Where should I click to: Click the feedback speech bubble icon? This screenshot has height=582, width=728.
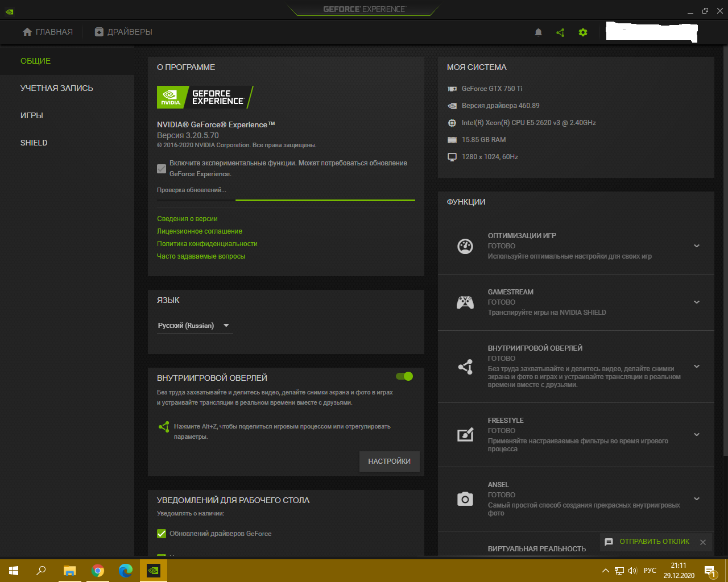tap(609, 542)
